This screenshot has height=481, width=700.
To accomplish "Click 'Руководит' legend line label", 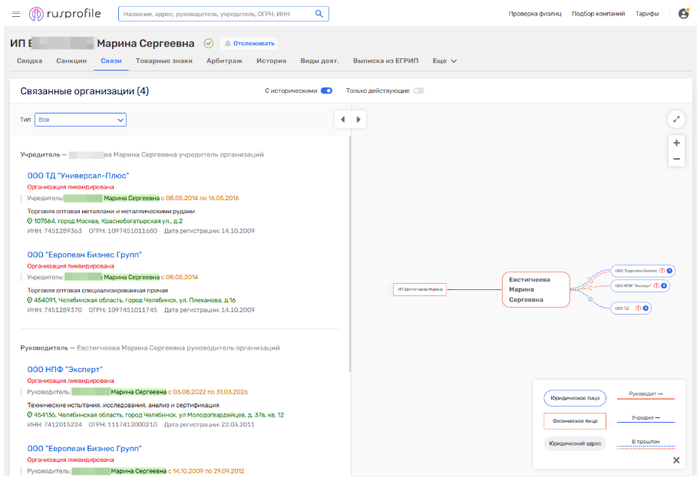I will tap(646, 393).
